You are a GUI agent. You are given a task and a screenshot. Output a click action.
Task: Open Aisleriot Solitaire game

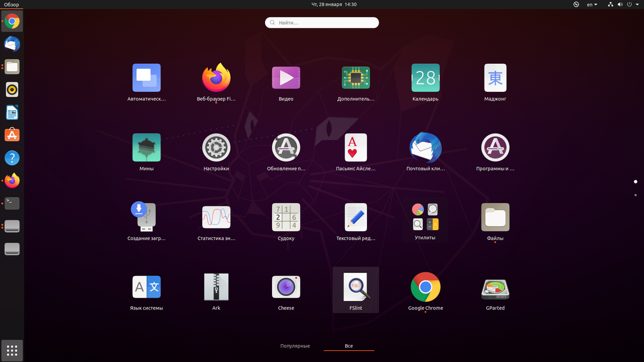pos(356,147)
